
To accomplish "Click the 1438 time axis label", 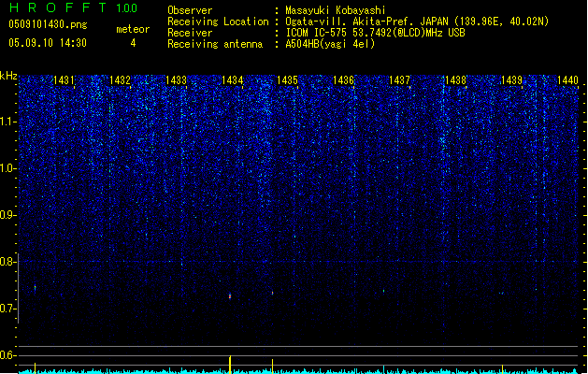I will [x=455, y=80].
